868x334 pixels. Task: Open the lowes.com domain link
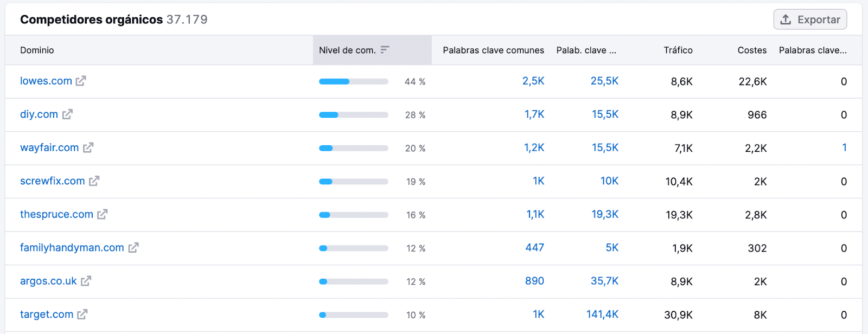(46, 81)
